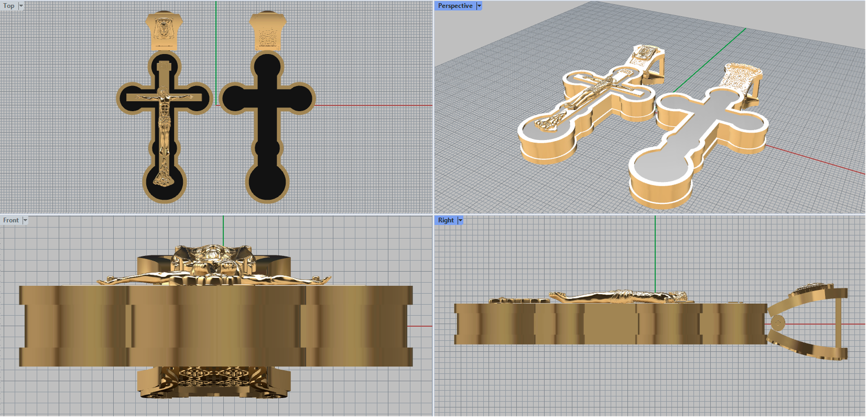This screenshot has height=419, width=868.
Task: Pick the bail above the crucifix cross in Top view
Action: click(164, 31)
